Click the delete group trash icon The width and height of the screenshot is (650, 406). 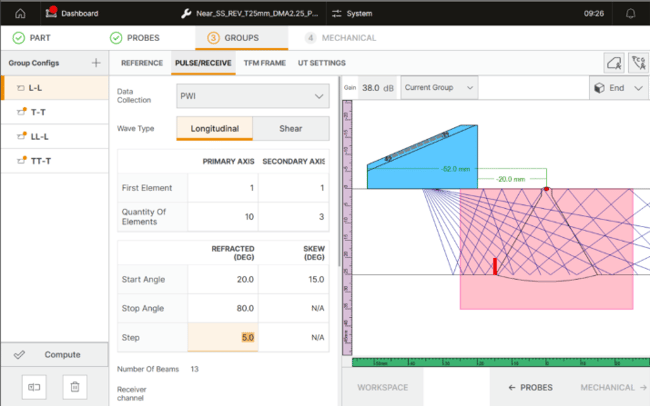click(x=73, y=386)
